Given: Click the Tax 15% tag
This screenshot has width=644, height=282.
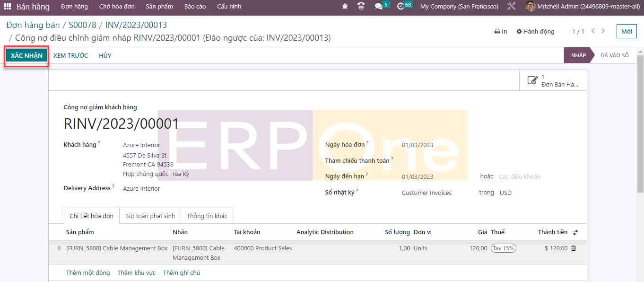Looking at the screenshot, I should pyautogui.click(x=503, y=248).
